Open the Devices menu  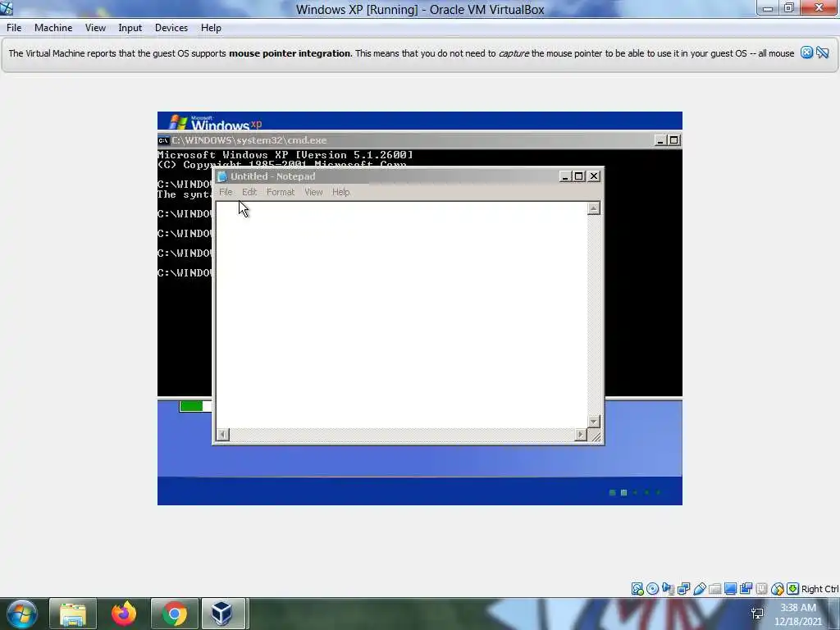pos(171,28)
